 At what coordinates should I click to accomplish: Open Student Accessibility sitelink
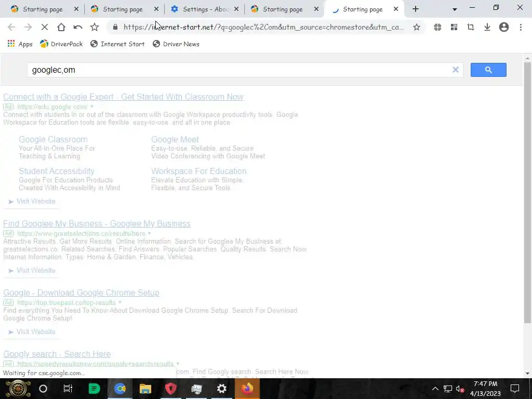pos(56,171)
